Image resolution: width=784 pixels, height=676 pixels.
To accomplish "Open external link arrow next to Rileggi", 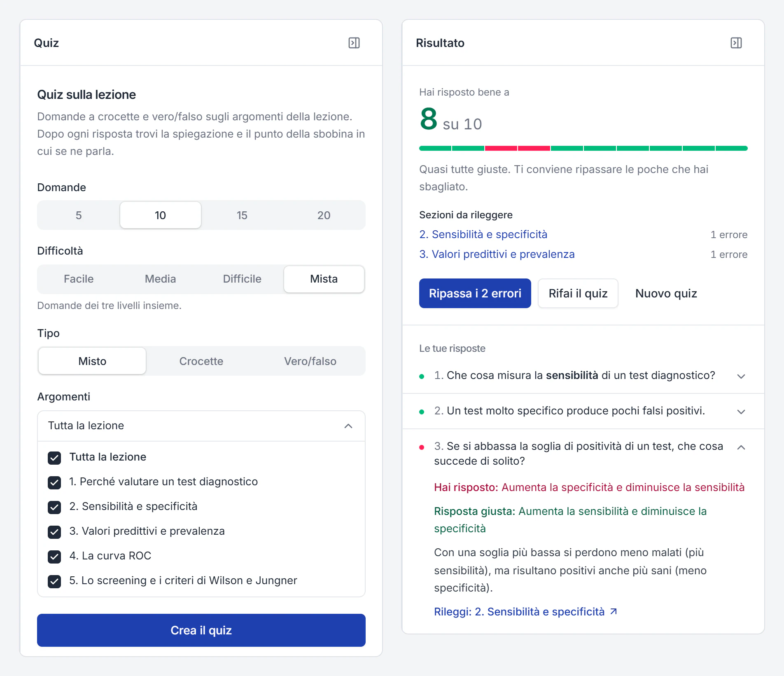I will point(614,611).
